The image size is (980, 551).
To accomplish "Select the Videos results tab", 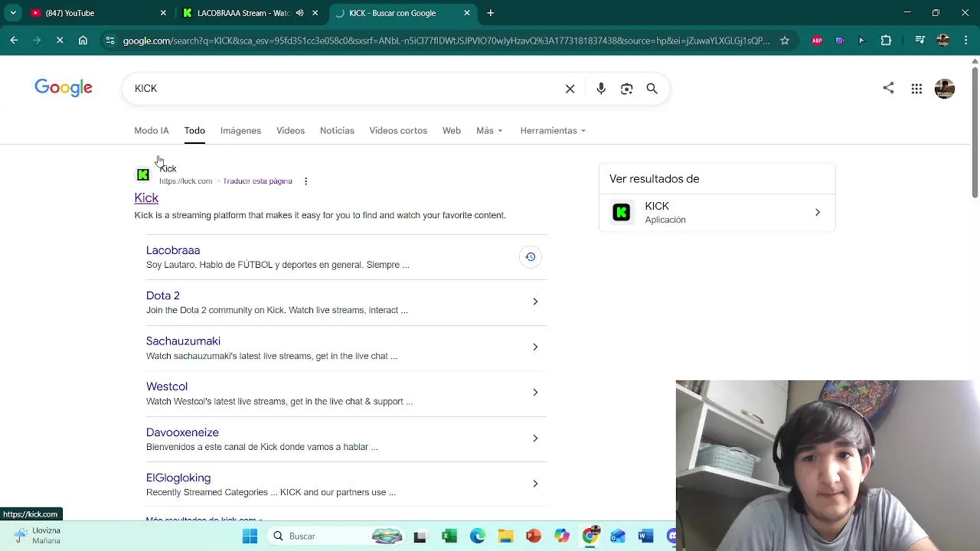I will pos(290,130).
